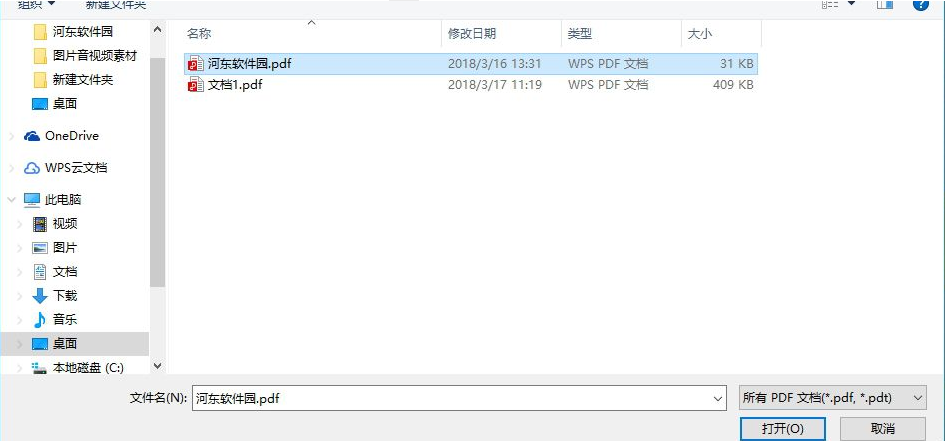Open OneDrive cloud icon in sidebar
The width and height of the screenshot is (945, 441).
click(x=32, y=136)
